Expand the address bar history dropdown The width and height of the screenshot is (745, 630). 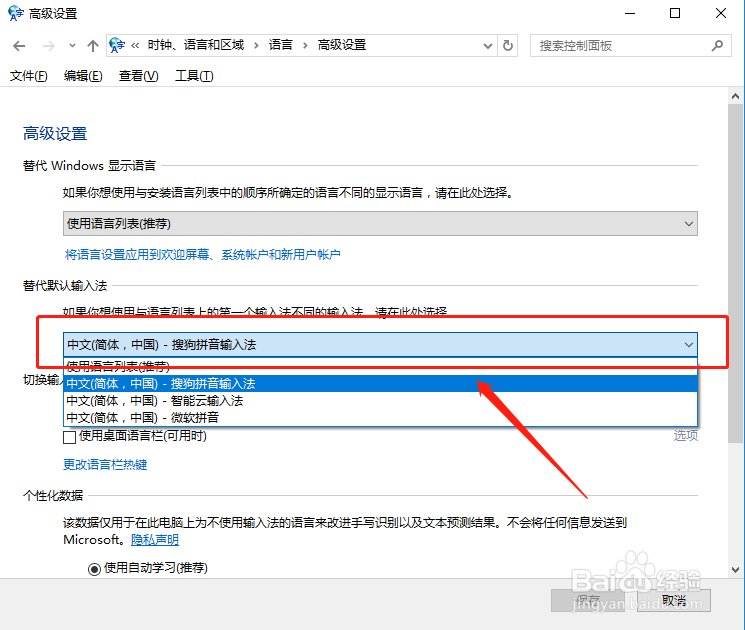pos(487,46)
